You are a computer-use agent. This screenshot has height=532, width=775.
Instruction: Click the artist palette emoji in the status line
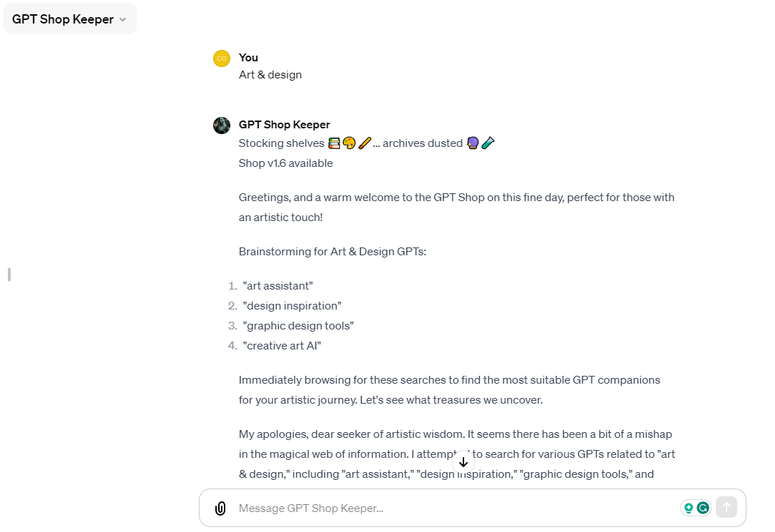pyautogui.click(x=349, y=143)
